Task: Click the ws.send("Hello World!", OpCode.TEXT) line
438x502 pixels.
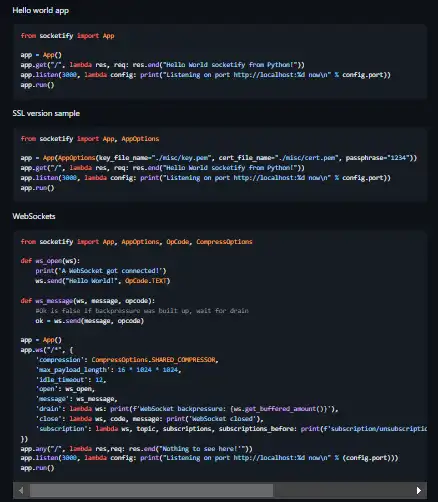Action: (x=103, y=281)
